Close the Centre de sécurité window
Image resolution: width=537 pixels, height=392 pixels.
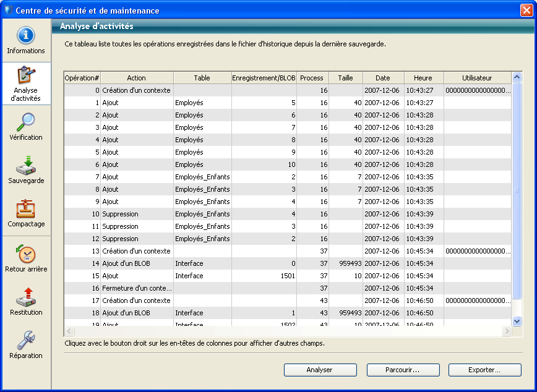(x=526, y=11)
